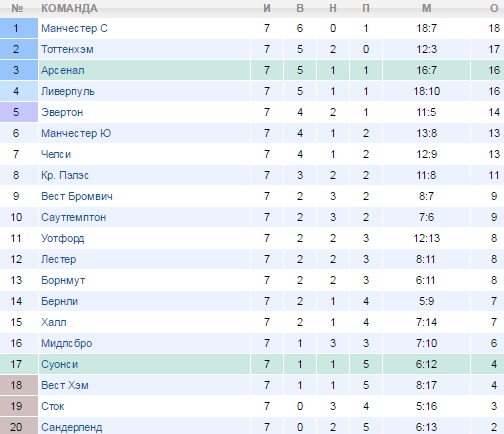Select the highlighted Арсенал team row
The image size is (504, 434).
pos(252,70)
